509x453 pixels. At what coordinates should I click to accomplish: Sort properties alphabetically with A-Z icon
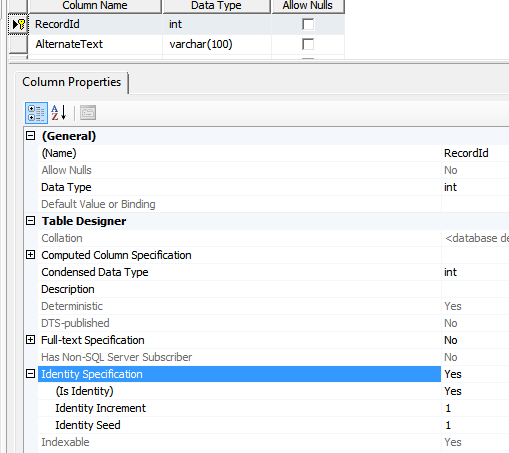[59, 113]
